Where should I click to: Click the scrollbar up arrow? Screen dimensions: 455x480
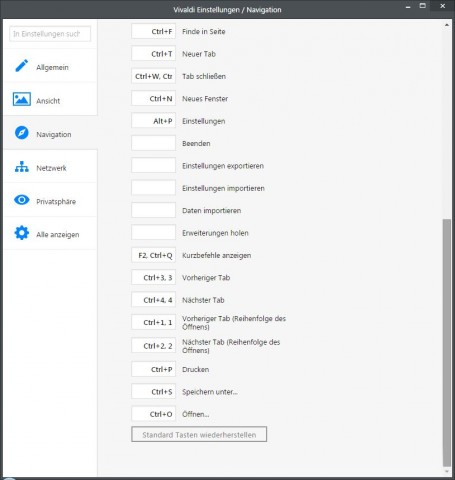(446, 25)
